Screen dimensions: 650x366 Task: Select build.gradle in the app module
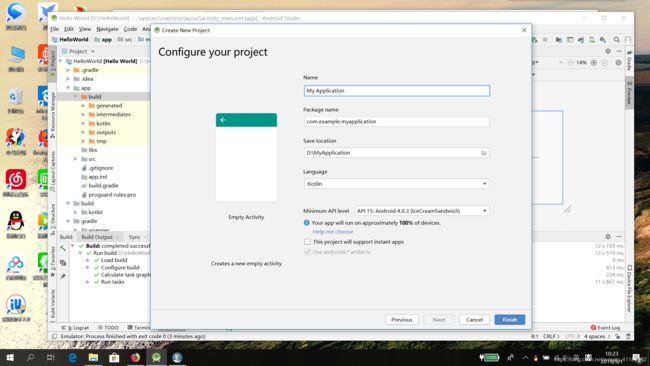(100, 186)
